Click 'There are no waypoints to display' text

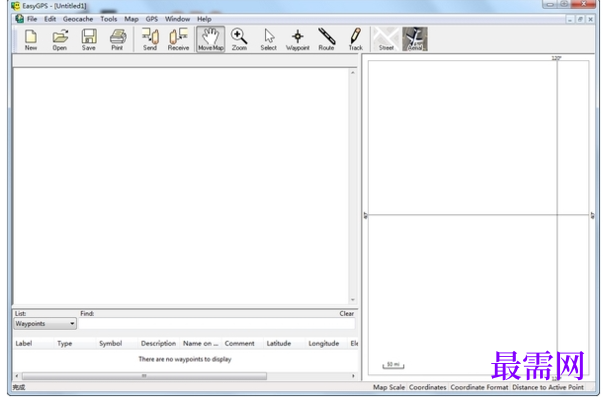pyautogui.click(x=185, y=359)
